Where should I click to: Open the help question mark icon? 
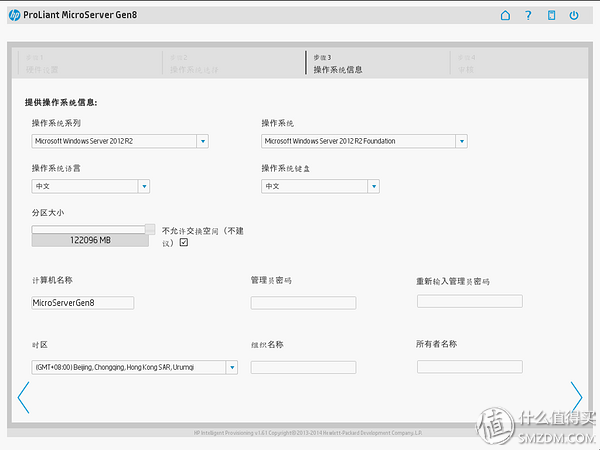coord(528,15)
